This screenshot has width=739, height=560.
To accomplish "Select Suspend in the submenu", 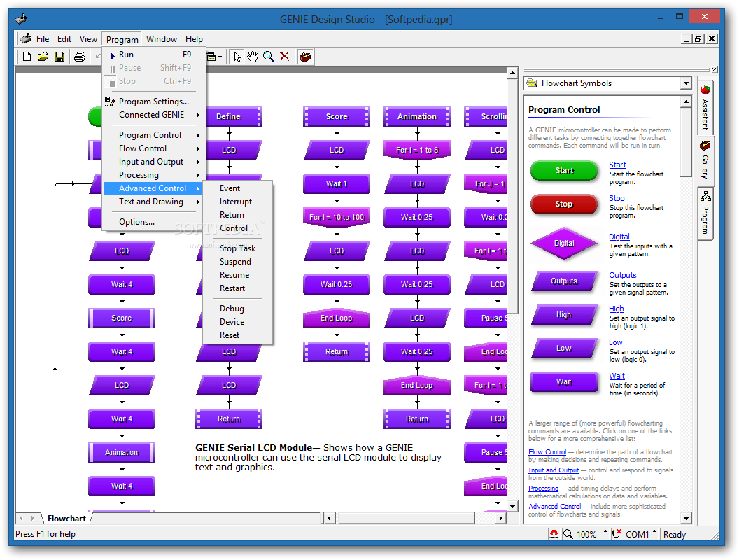I will pyautogui.click(x=238, y=262).
